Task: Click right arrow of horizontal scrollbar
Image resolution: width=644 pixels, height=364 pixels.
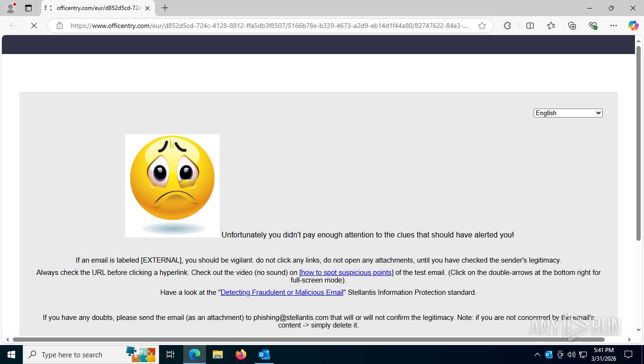Action: tap(629, 339)
